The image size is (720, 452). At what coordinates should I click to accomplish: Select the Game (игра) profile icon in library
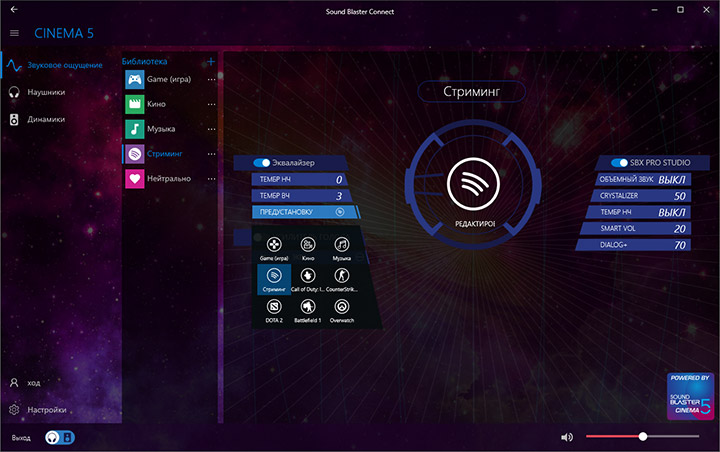coord(135,79)
